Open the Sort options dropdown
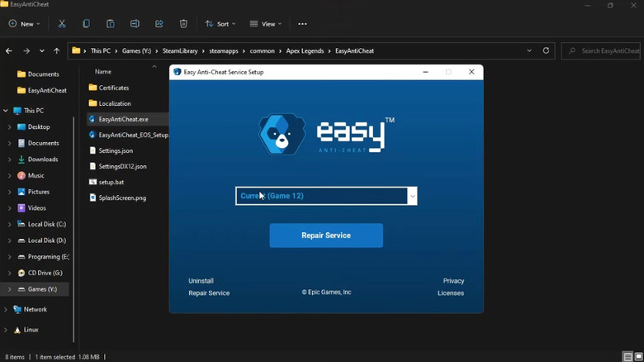This screenshot has height=362, width=644. [x=220, y=24]
